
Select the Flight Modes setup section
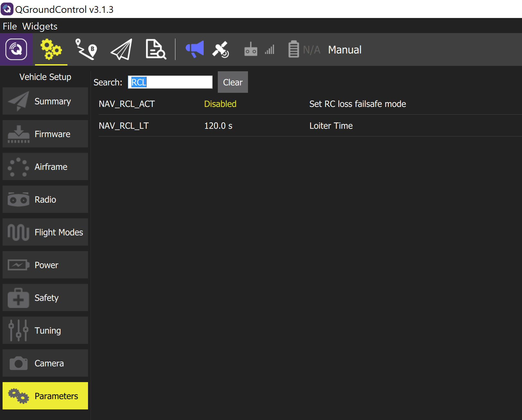click(x=45, y=232)
